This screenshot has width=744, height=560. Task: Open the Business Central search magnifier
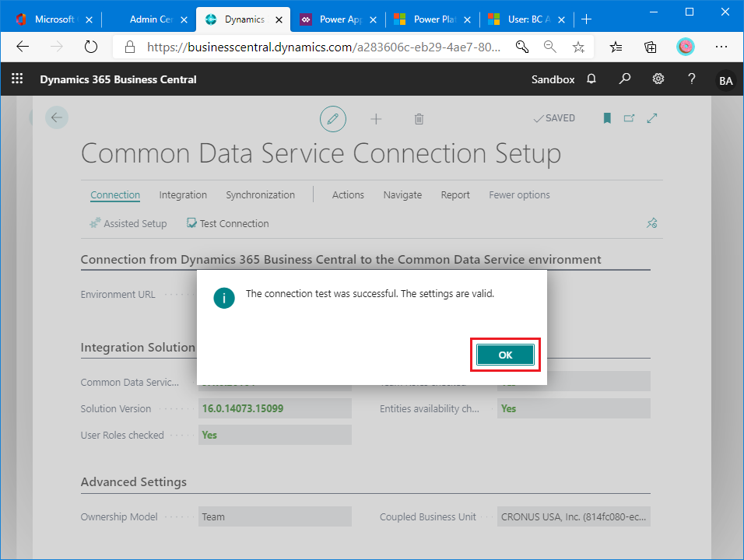[624, 79]
